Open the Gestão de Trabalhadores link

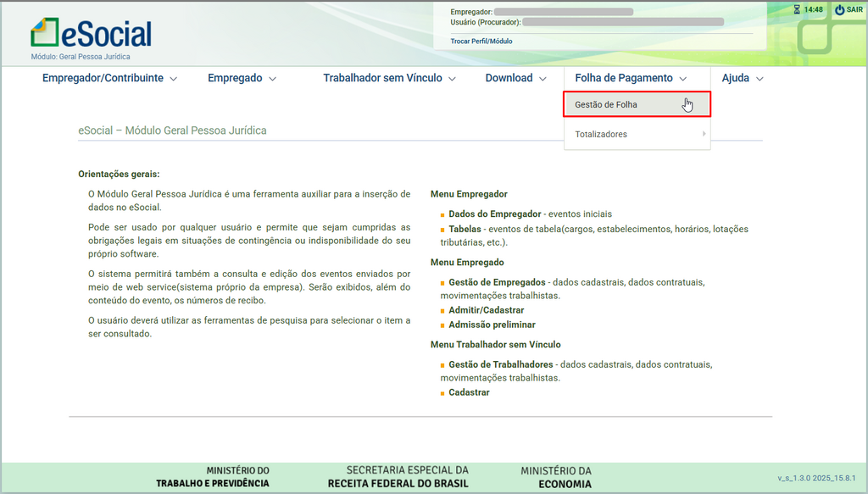pos(500,364)
